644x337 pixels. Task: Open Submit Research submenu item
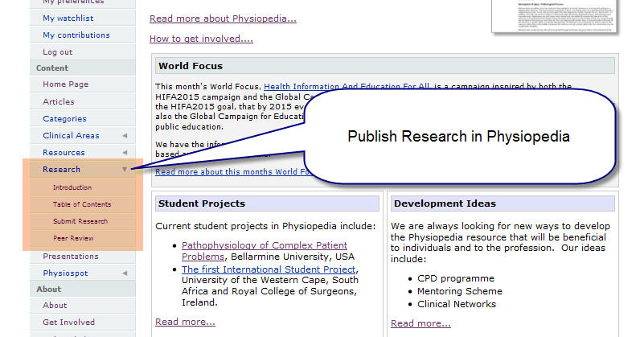tap(80, 221)
